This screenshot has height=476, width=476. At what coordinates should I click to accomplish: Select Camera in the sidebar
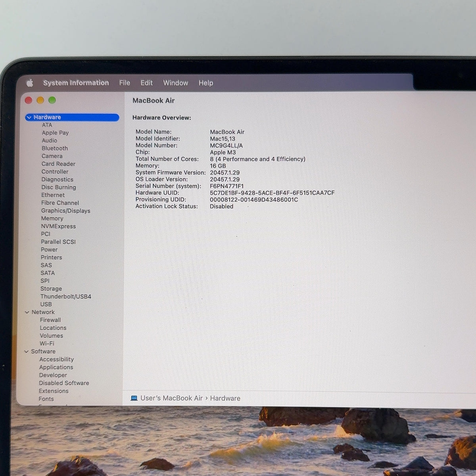(52, 156)
